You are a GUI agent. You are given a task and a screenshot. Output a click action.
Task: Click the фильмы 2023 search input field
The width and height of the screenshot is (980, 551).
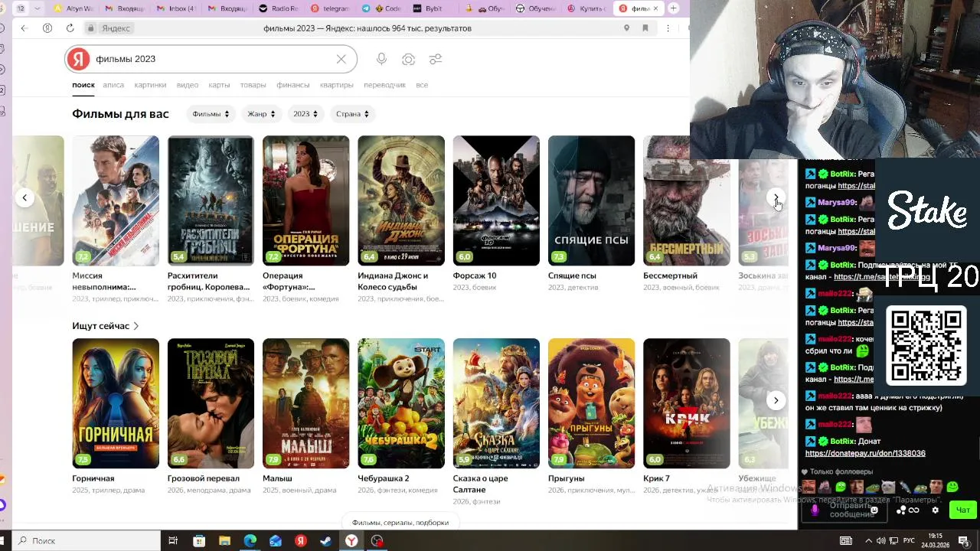[211, 59]
